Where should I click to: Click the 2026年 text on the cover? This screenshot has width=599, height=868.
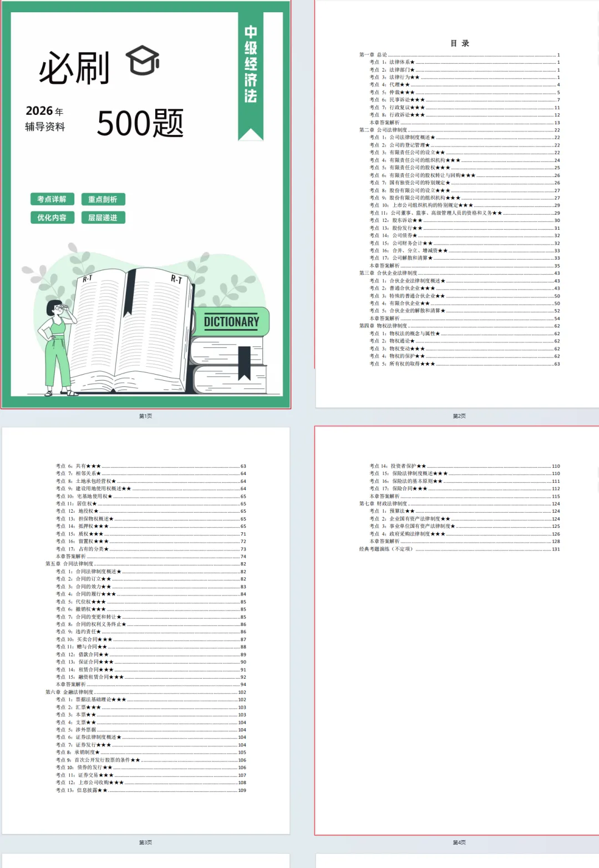pyautogui.click(x=44, y=111)
